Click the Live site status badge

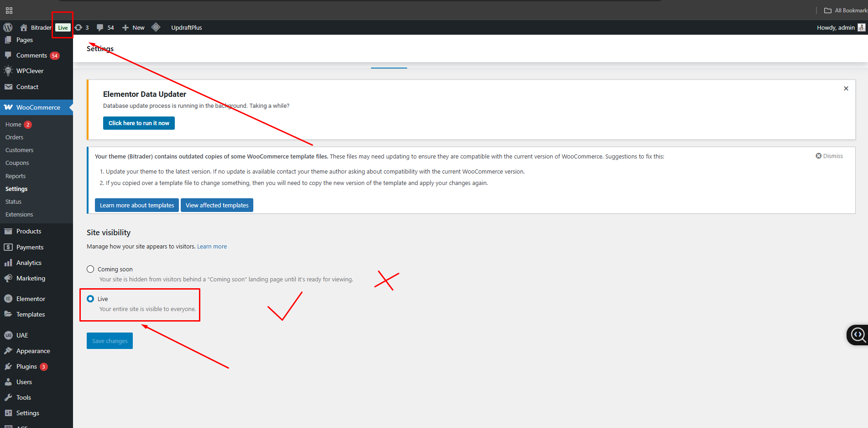click(x=63, y=27)
